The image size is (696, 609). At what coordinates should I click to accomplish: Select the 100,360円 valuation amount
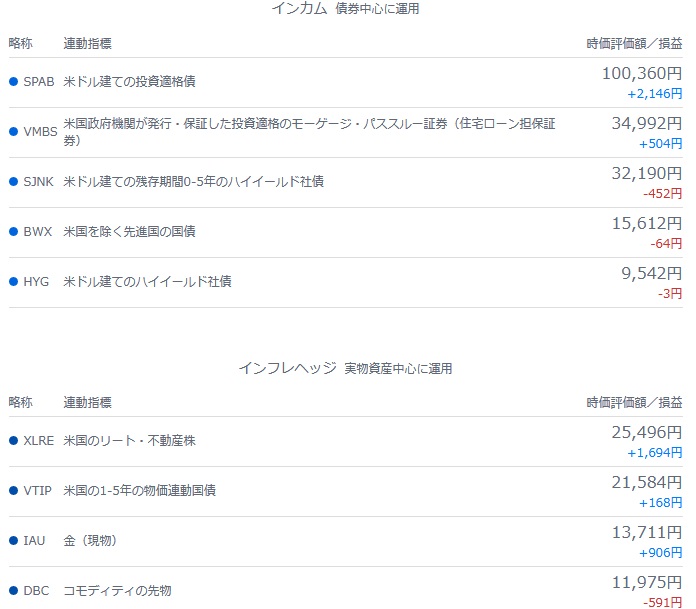pyautogui.click(x=641, y=73)
